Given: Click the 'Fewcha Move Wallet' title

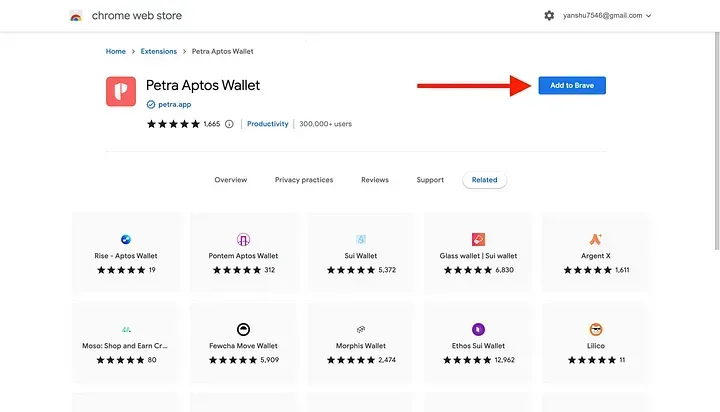Looking at the screenshot, I should [243, 346].
